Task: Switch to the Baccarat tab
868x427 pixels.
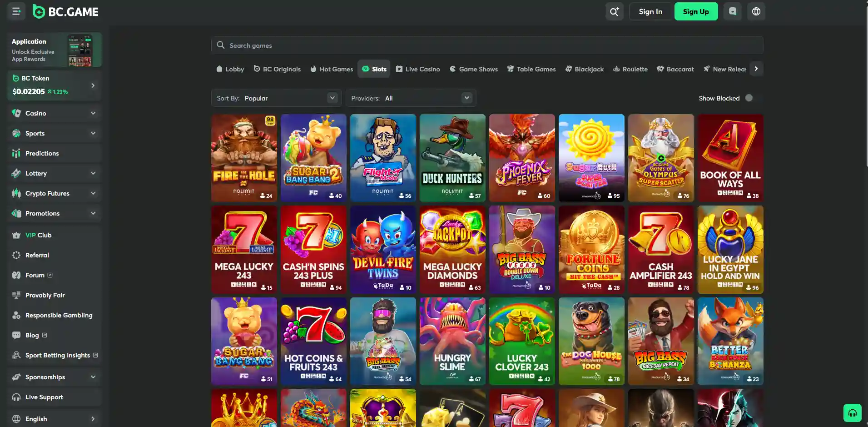Action: 675,69
